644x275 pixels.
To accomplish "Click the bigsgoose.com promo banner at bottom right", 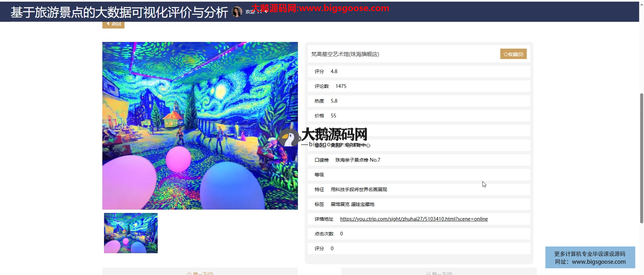I will 590,258.
